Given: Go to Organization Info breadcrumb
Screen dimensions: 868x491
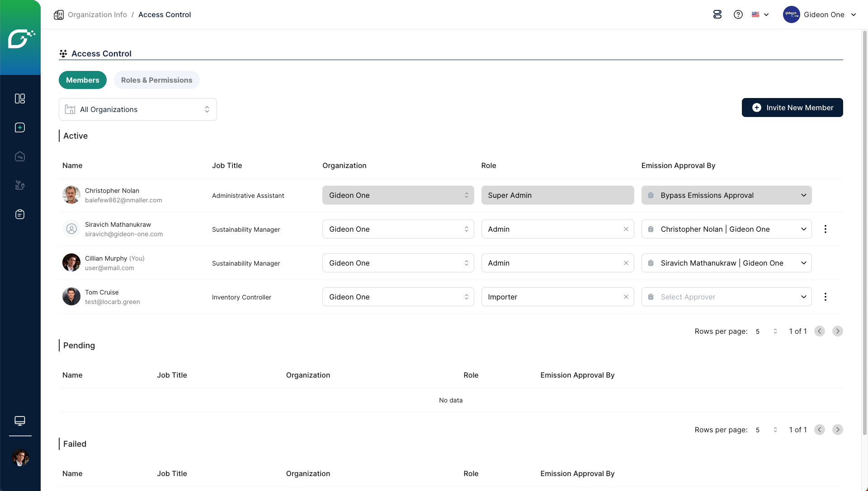Looking at the screenshot, I should 97,14.
